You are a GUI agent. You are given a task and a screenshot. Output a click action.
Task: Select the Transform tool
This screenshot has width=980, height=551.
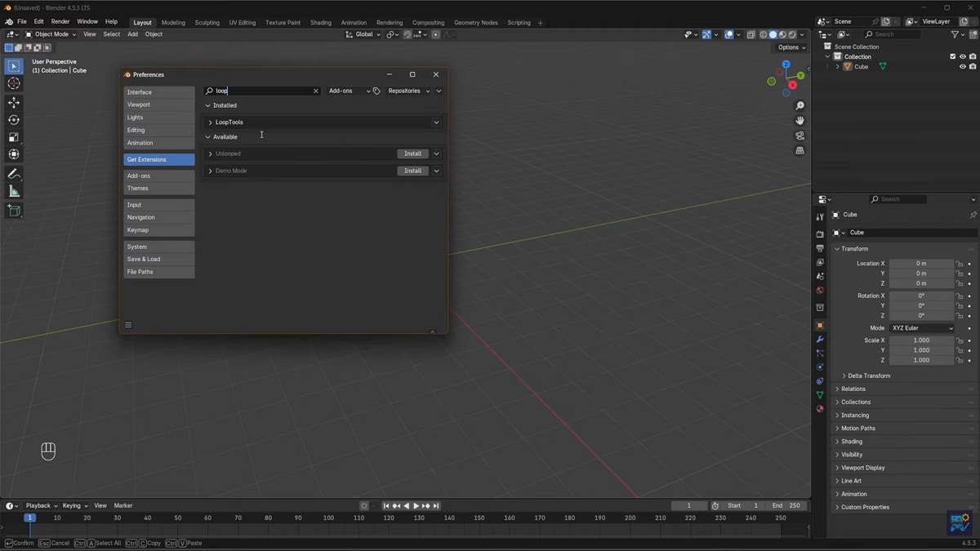[x=14, y=154]
